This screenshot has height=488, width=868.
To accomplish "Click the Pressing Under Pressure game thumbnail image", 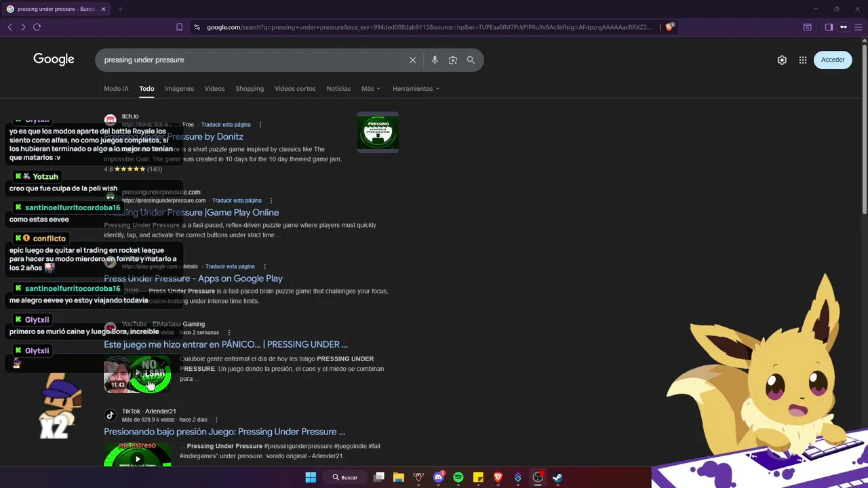I will click(378, 132).
